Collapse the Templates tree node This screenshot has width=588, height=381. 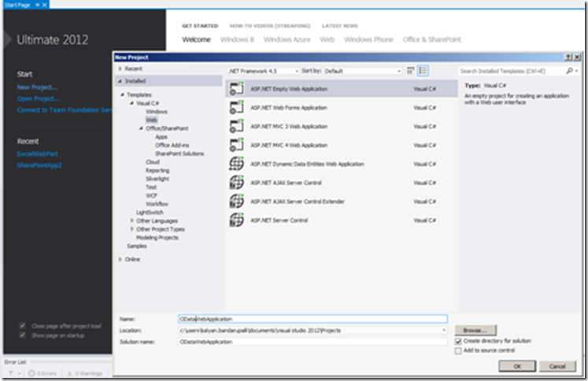(x=122, y=95)
